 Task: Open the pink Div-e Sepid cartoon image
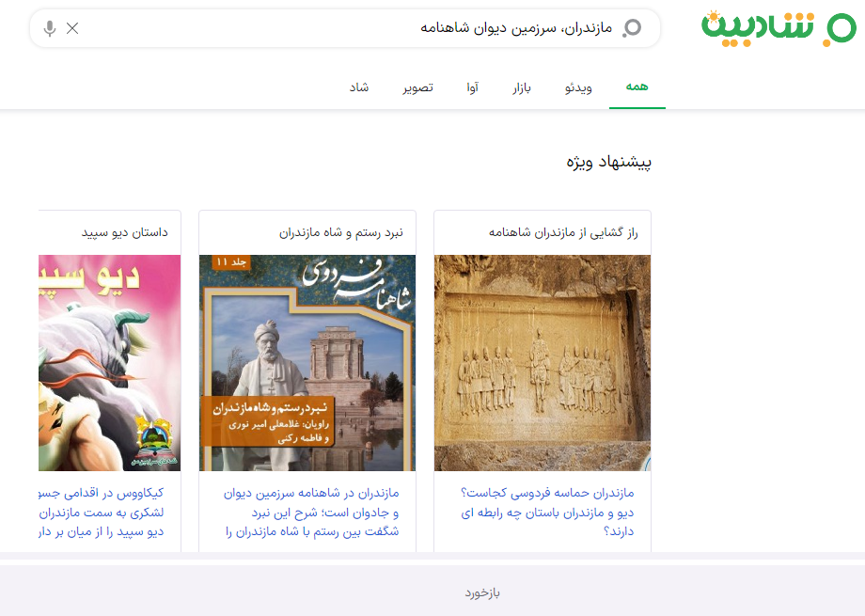(109, 362)
